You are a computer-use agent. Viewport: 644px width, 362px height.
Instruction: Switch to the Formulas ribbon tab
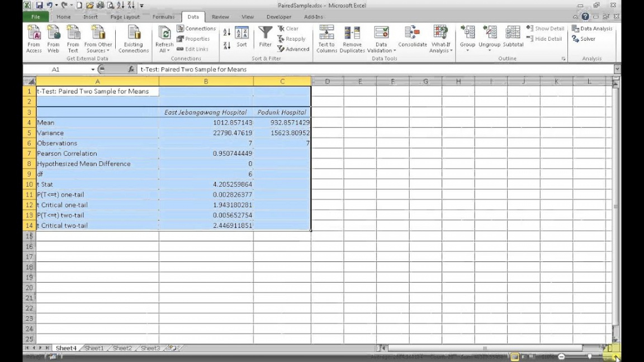pos(163,17)
